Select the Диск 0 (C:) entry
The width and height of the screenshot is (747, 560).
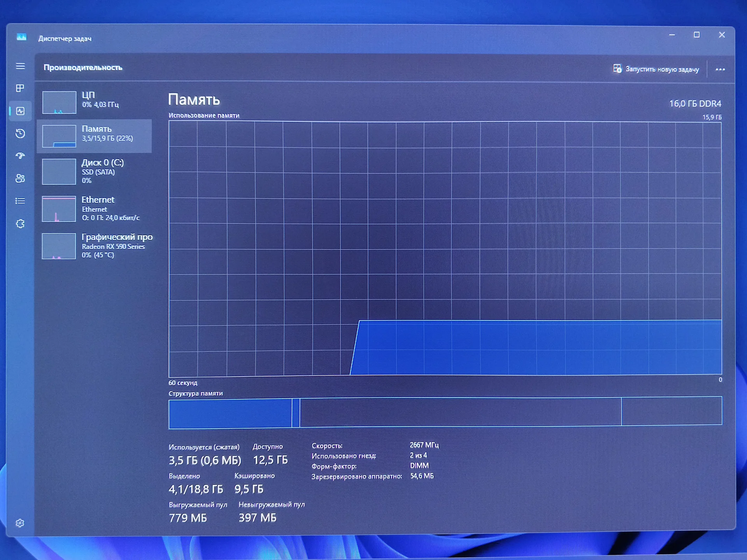tap(95, 171)
